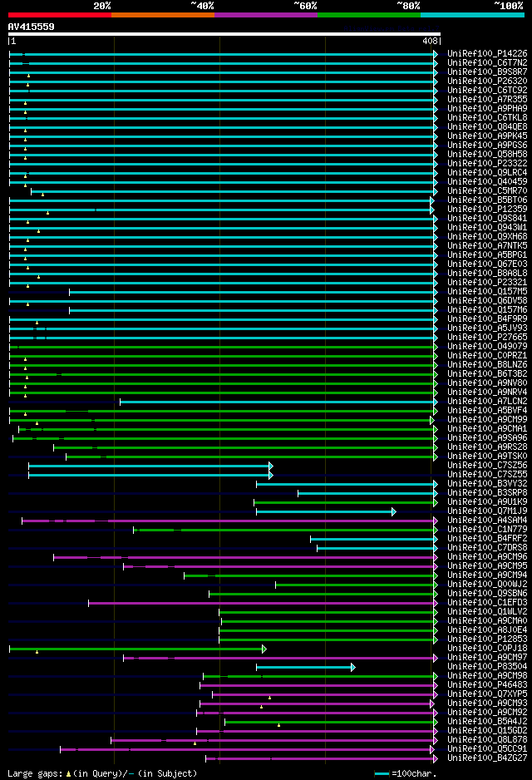Select label UniRef100_P46483
This screenshot has width=532, height=780.
coord(487,685)
